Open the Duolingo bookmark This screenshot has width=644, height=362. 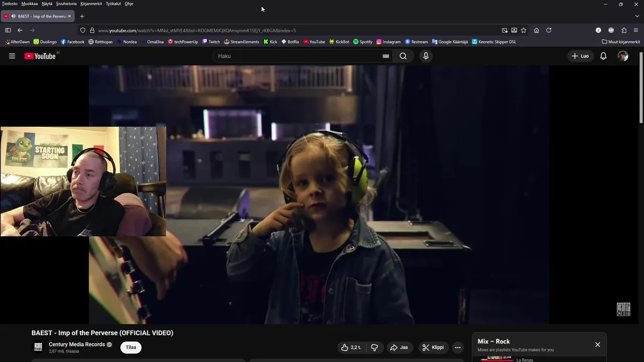pyautogui.click(x=45, y=42)
